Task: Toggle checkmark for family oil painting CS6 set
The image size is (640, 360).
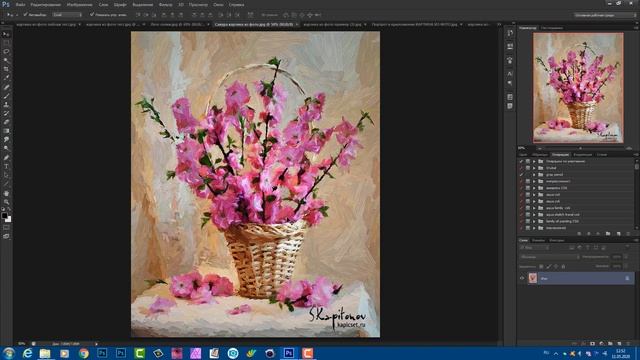Action: [x=522, y=221]
